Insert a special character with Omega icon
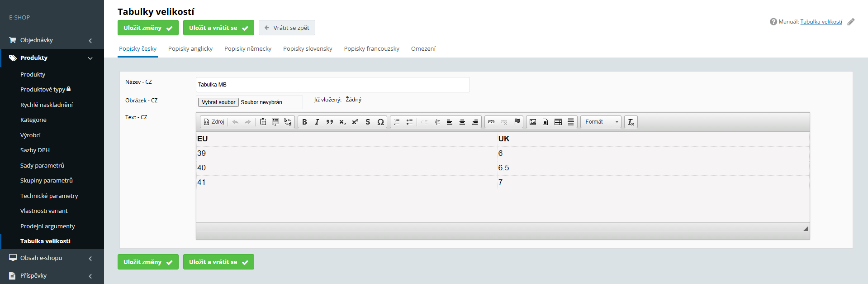Screen dimensions: 868x284 click(x=380, y=122)
